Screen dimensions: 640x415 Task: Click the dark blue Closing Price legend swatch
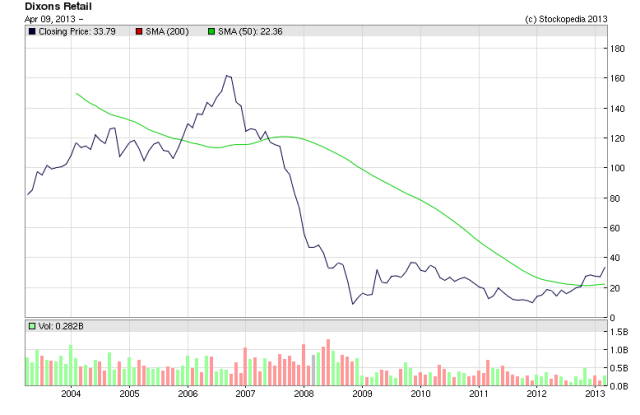pyautogui.click(x=32, y=31)
